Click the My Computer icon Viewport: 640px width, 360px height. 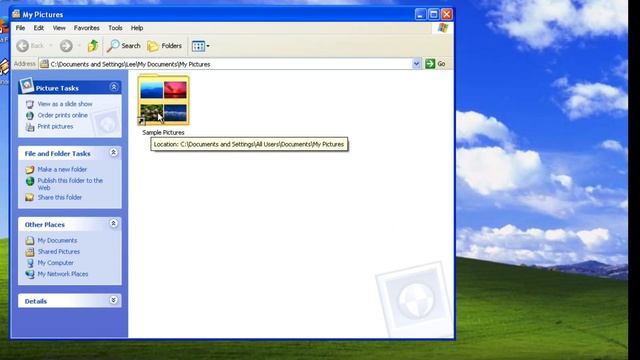[x=30, y=263]
